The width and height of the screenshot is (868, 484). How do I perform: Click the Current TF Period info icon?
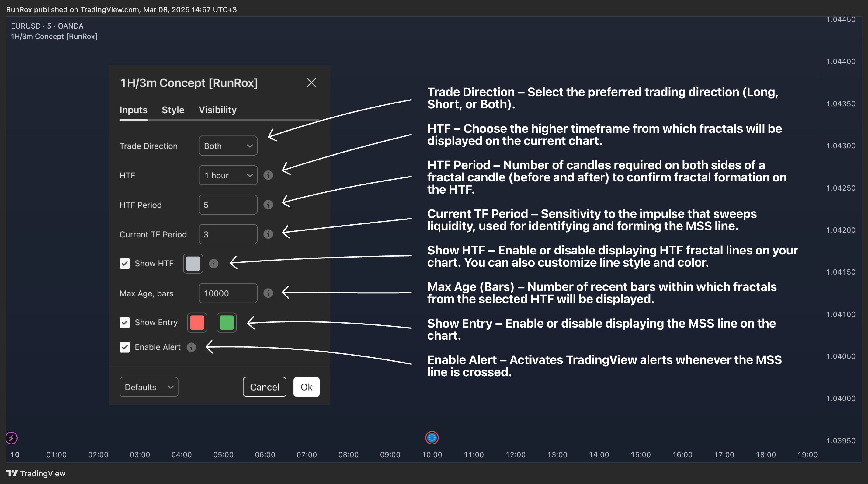268,234
